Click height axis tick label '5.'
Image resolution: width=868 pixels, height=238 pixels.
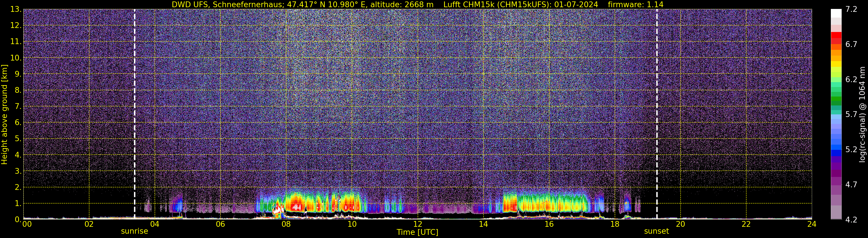[18, 139]
